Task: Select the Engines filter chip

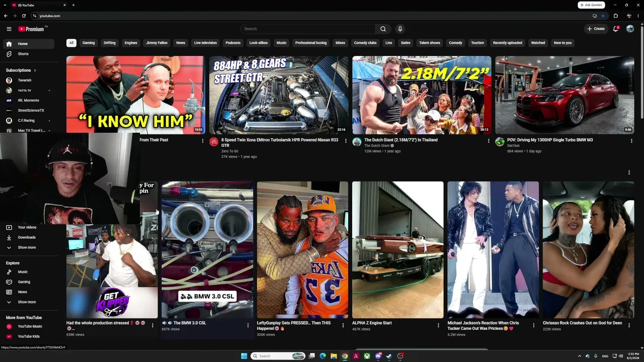Action: (x=131, y=43)
